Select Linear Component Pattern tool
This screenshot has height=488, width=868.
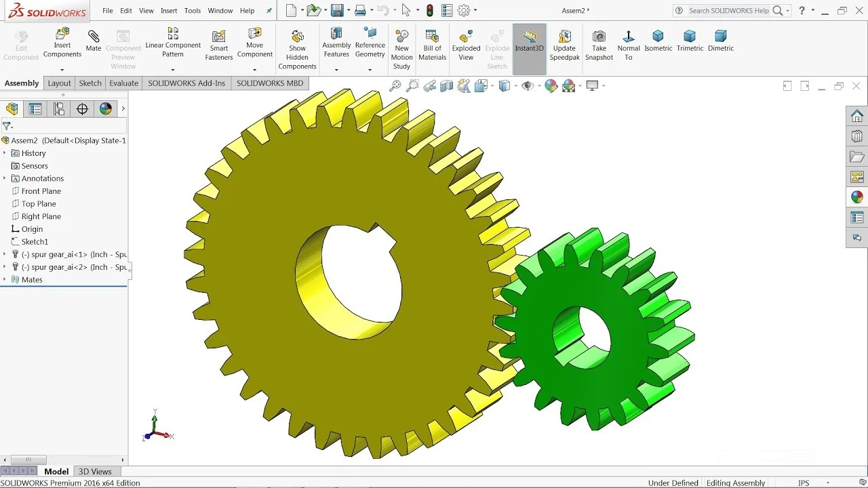[x=173, y=42]
